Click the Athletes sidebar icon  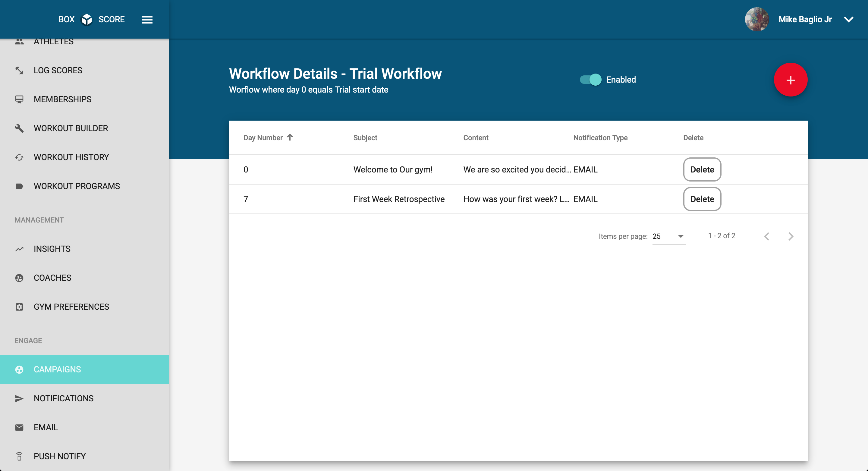pyautogui.click(x=19, y=41)
